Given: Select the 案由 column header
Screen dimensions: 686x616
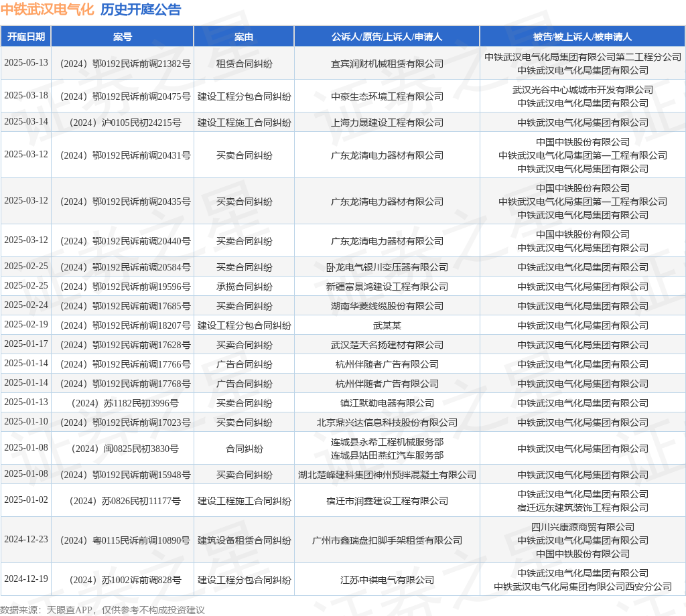Looking at the screenshot, I should tap(244, 37).
